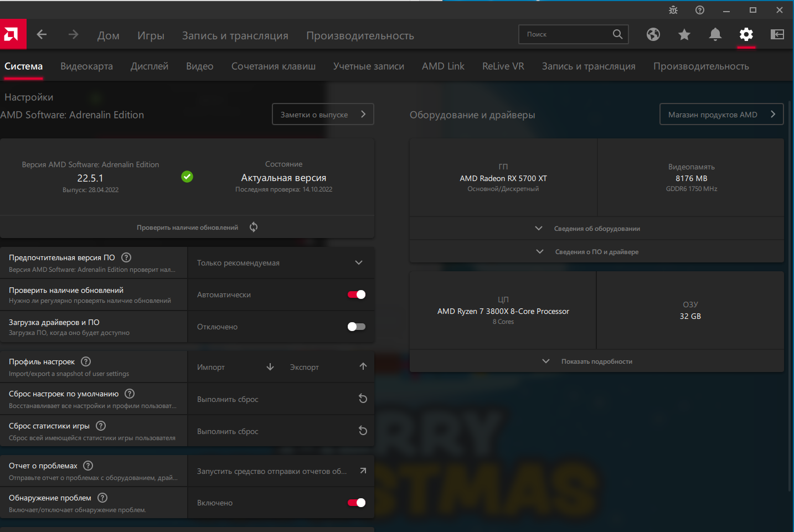Click 8176 MB video memory value
This screenshot has width=794, height=532.
pos(692,178)
